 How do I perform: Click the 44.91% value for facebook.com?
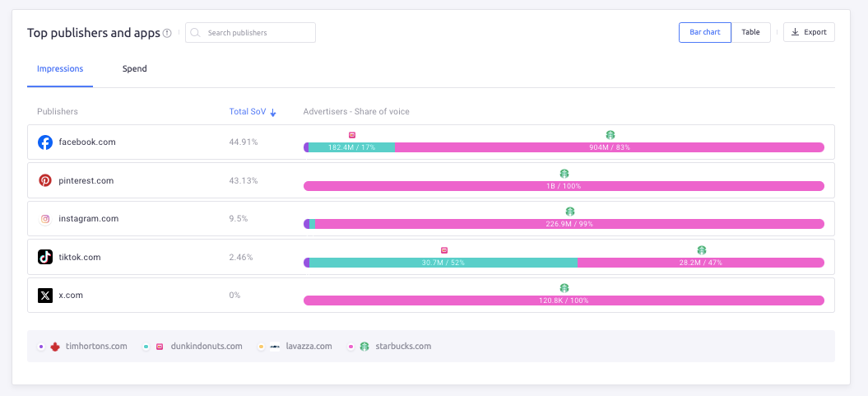(x=244, y=142)
